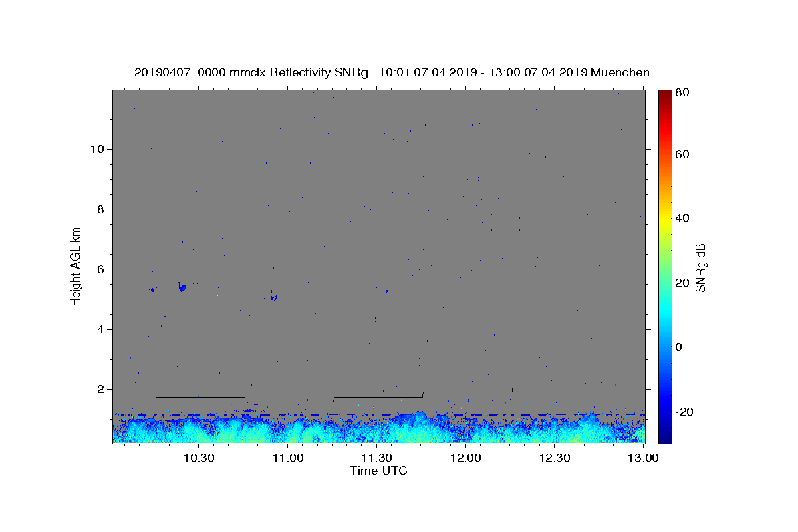Click the 'Height AGL km' axis label
This screenshot has width=798, height=532.
(x=76, y=266)
